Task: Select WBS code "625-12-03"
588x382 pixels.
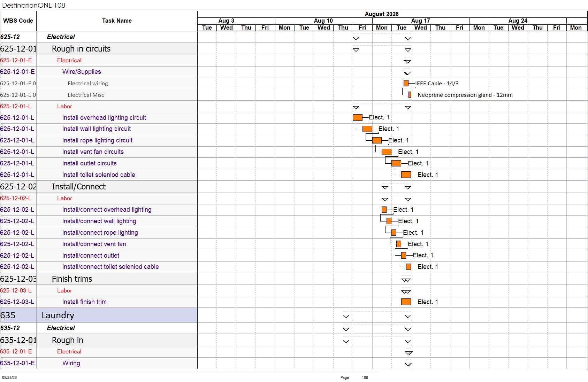Action: pyautogui.click(x=18, y=279)
